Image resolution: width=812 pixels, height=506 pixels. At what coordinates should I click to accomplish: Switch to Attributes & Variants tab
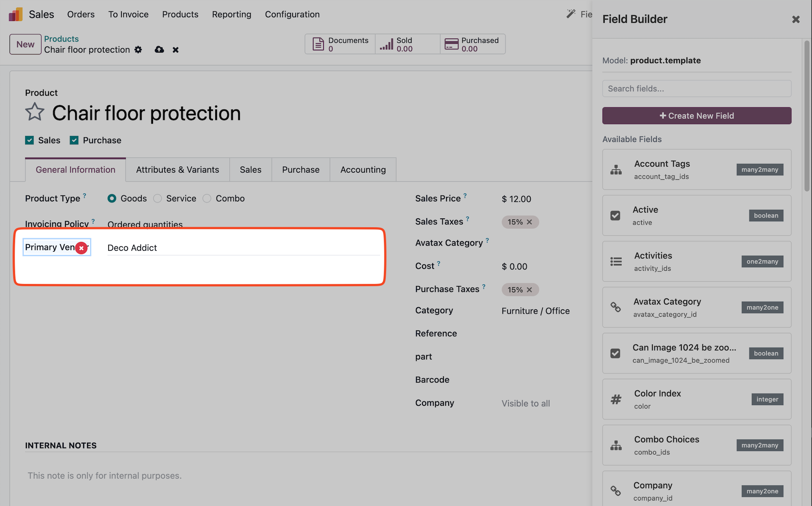[177, 170]
